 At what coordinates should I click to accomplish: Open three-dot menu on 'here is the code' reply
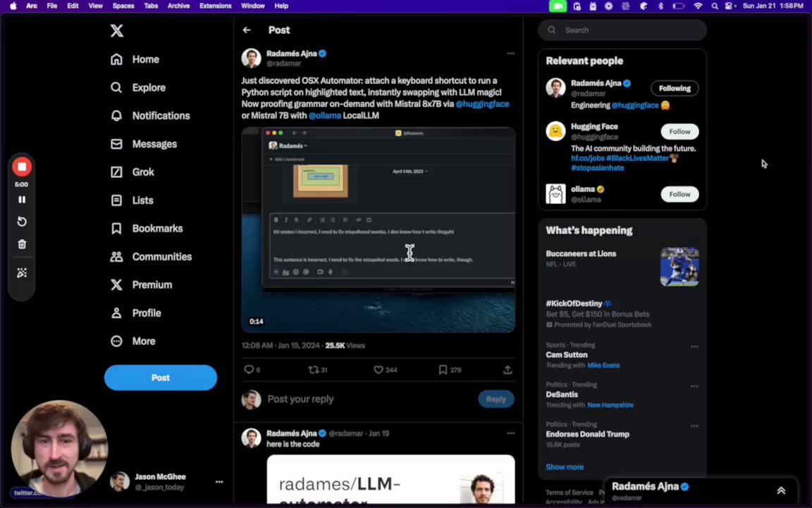tap(510, 433)
